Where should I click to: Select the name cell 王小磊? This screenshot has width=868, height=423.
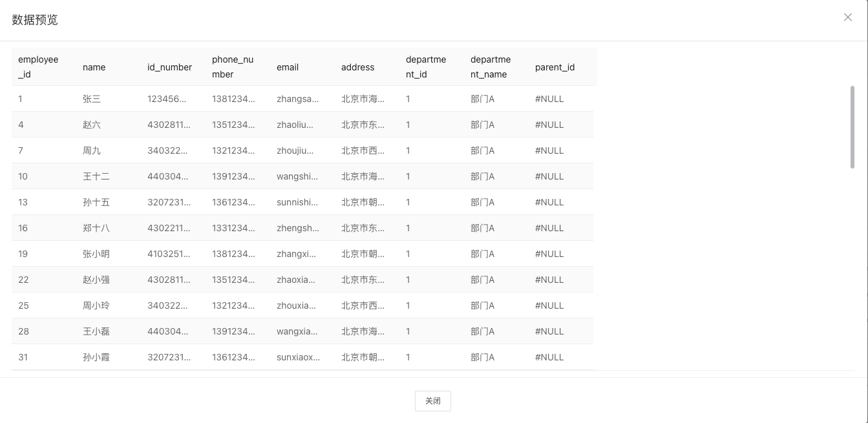point(96,331)
